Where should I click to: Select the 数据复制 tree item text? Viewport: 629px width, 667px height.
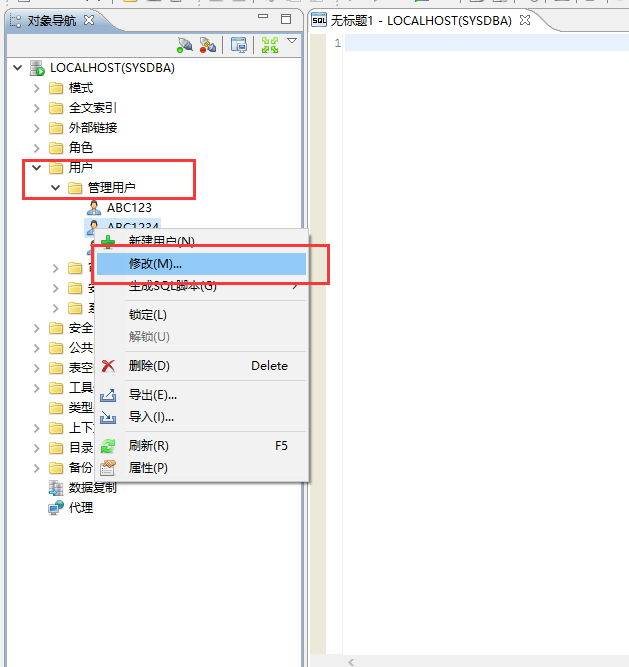[x=93, y=488]
